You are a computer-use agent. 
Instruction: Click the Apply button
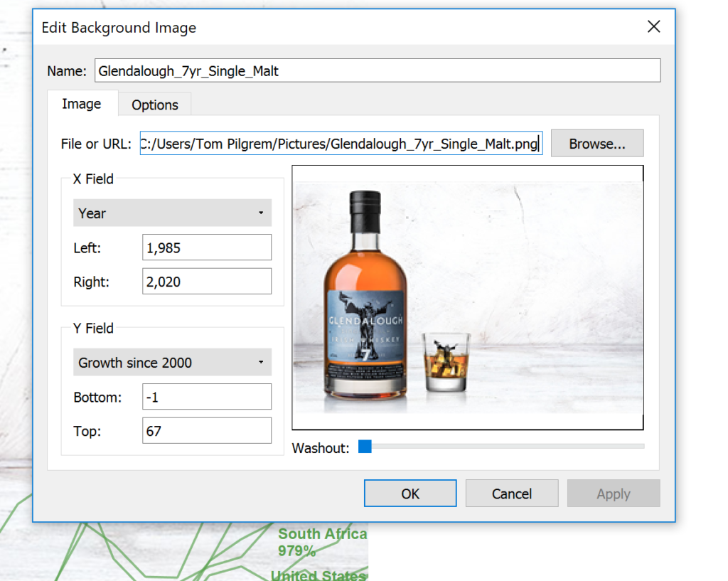click(613, 493)
